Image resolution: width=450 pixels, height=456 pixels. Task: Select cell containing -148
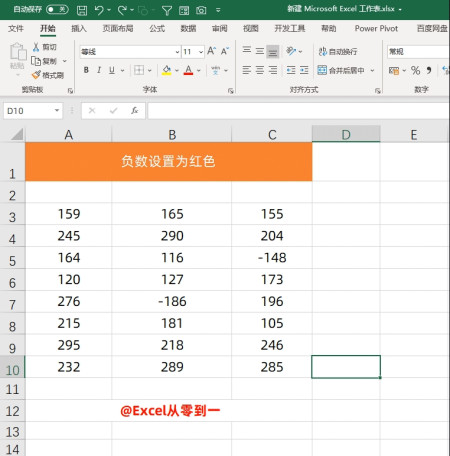click(272, 258)
